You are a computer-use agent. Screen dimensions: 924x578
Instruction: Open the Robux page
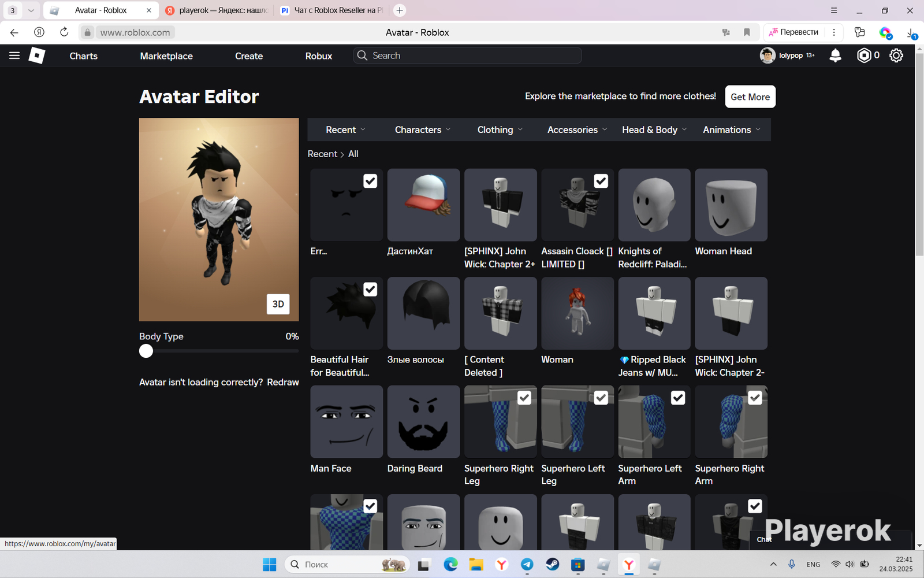(319, 56)
